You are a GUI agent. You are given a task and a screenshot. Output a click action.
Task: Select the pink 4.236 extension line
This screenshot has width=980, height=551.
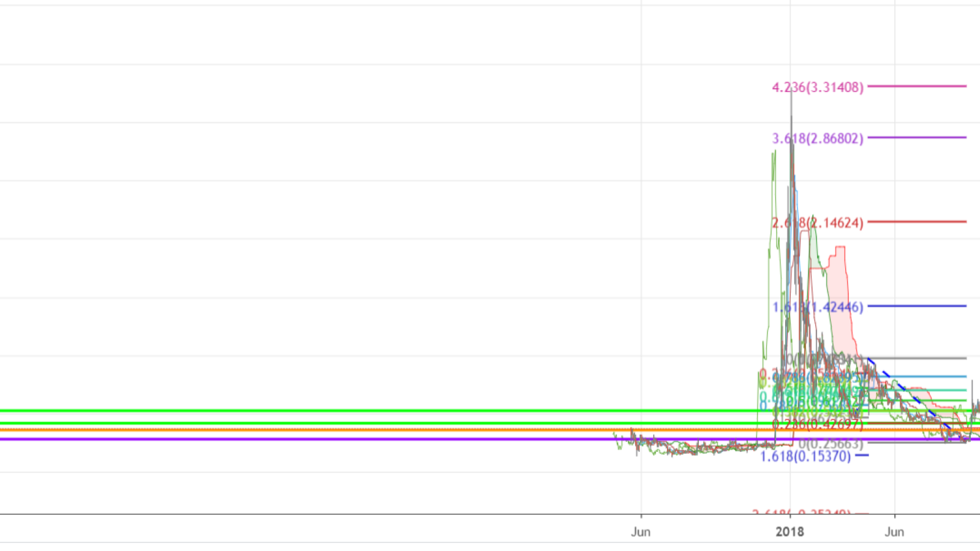coord(917,86)
